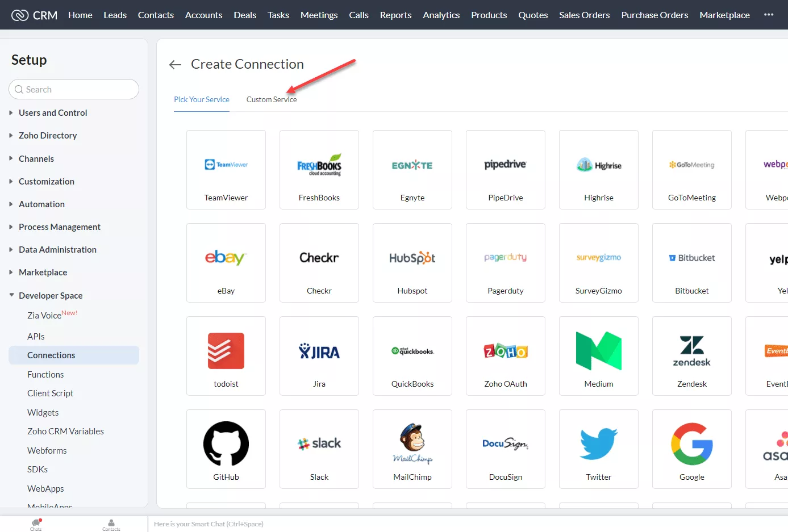Open the Deals module
The height and width of the screenshot is (532, 788).
[245, 15]
